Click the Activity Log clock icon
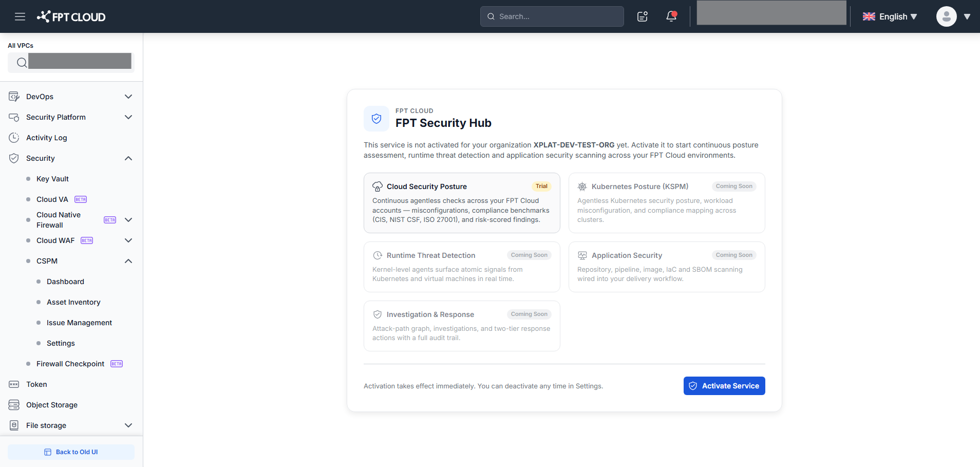Viewport: 980px width, 467px height. pyautogui.click(x=14, y=138)
